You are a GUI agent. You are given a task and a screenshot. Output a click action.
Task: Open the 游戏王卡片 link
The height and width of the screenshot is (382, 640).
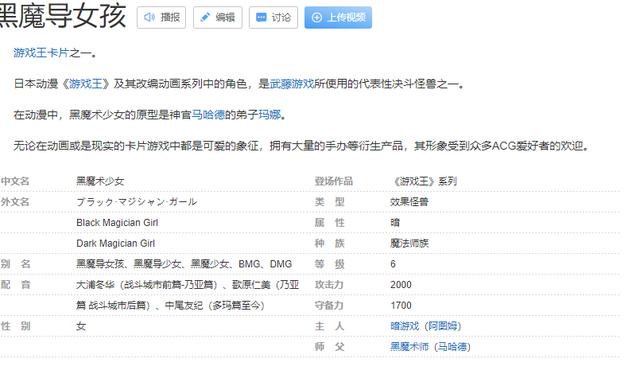pyautogui.click(x=41, y=53)
